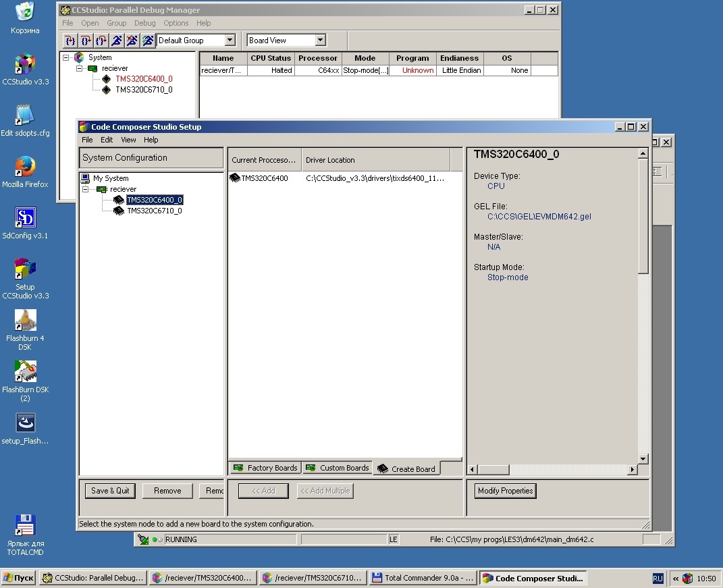
Task: Click the GEL File path C:\CCS\GEL\EVMDM642.gel
Action: click(539, 217)
